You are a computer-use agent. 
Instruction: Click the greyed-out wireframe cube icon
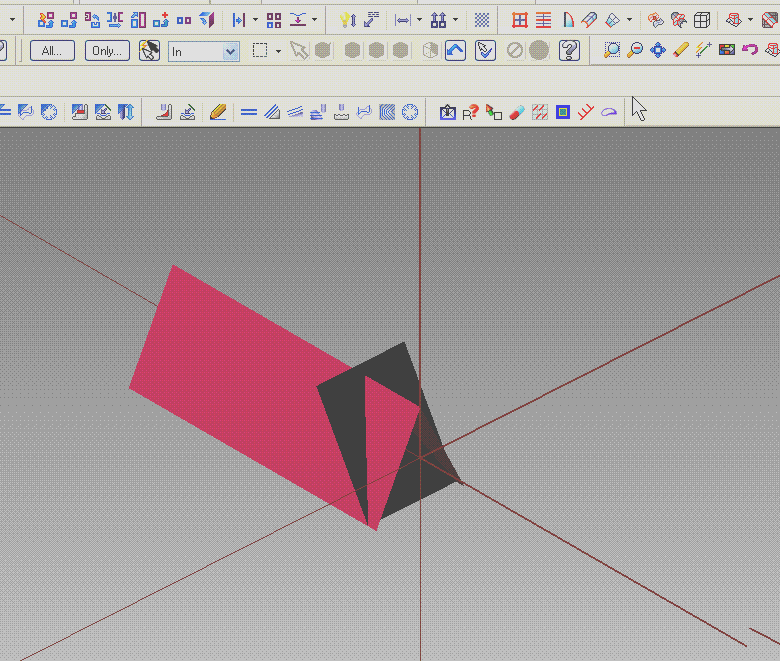coord(430,51)
